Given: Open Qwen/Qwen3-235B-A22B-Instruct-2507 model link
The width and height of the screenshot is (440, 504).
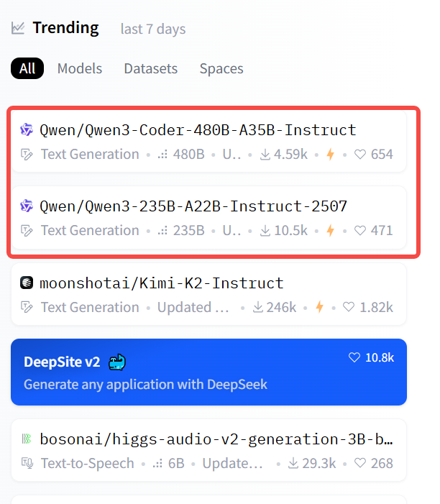Looking at the screenshot, I should point(193,206).
